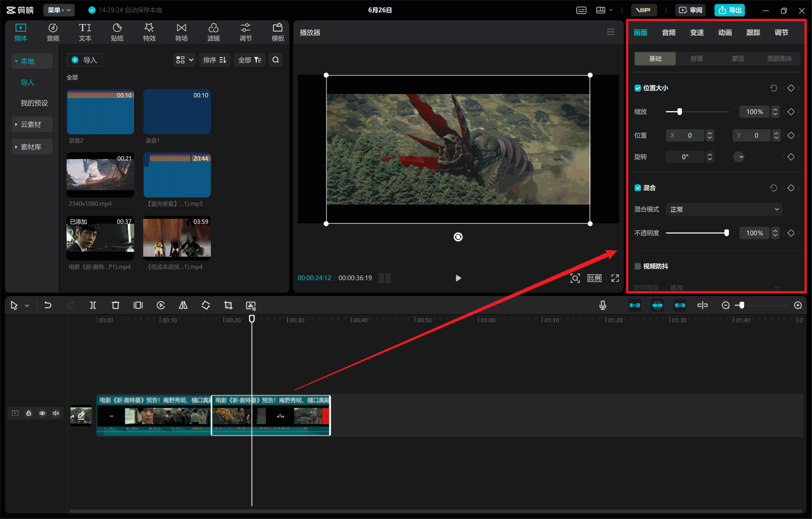Open the selection tool mode dropdown arrow
This screenshot has width=812, height=519.
[x=27, y=306]
